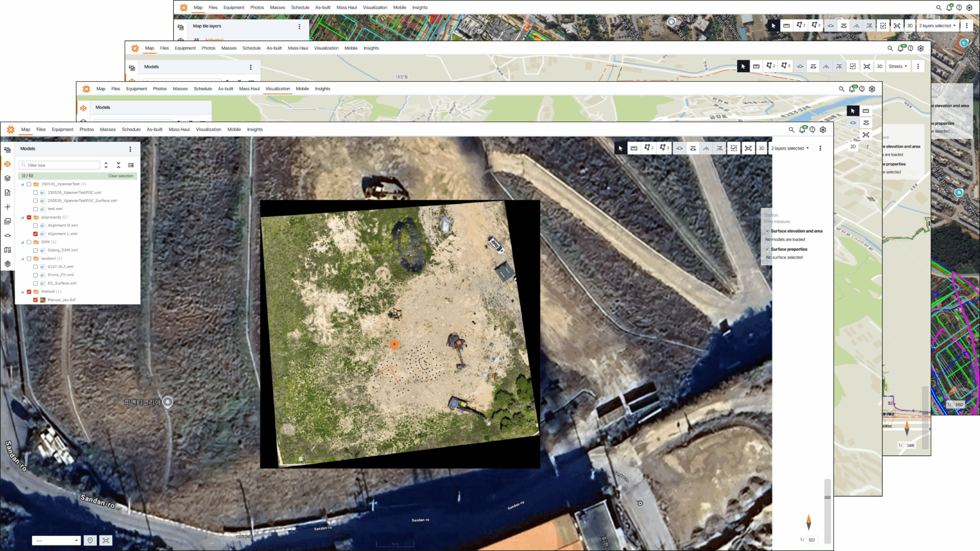Open the Models sidebar icon
The image size is (980, 551).
pyautogui.click(x=8, y=164)
